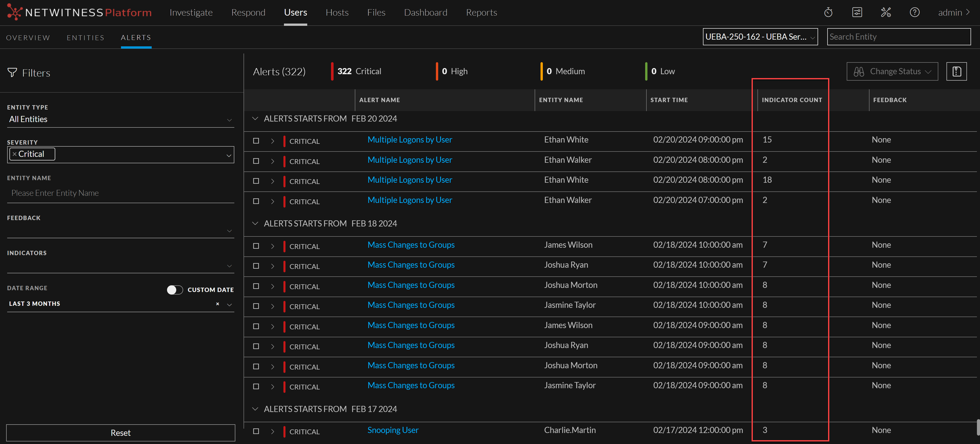This screenshot has width=980, height=444.
Task: Open the configure panel icon in header
Action: click(x=857, y=13)
